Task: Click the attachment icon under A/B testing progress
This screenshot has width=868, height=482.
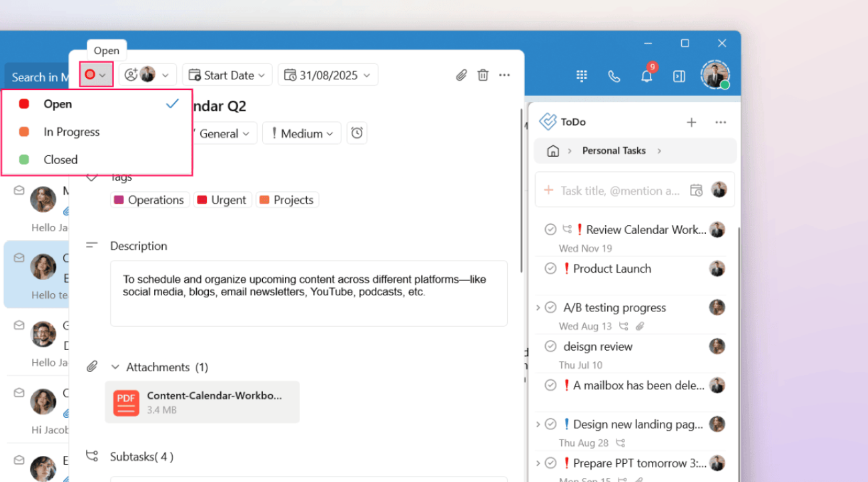Action: tap(639, 326)
